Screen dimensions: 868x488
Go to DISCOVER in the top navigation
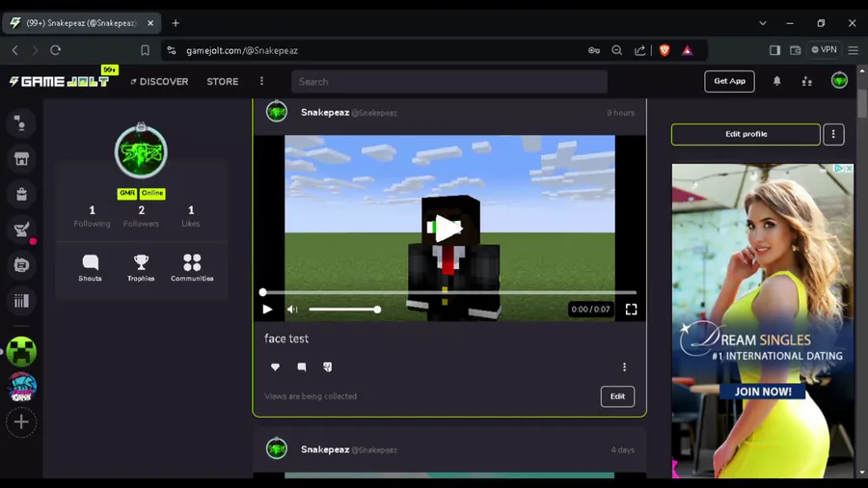pos(159,81)
